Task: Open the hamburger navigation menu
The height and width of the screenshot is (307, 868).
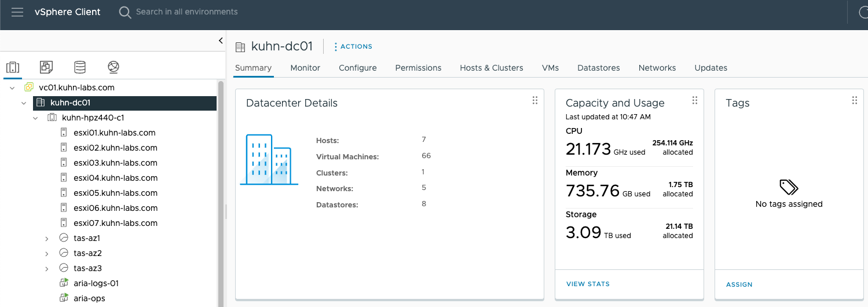Action: 17,12
